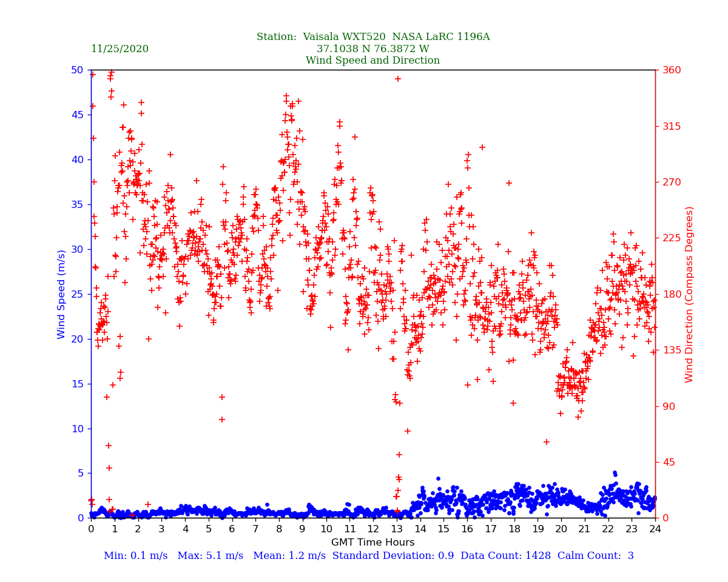Image resolution: width=728 pixels, height=582 pixels.
Task: Select the Wind Speed (m/s) axis label
Action: click(x=61, y=294)
